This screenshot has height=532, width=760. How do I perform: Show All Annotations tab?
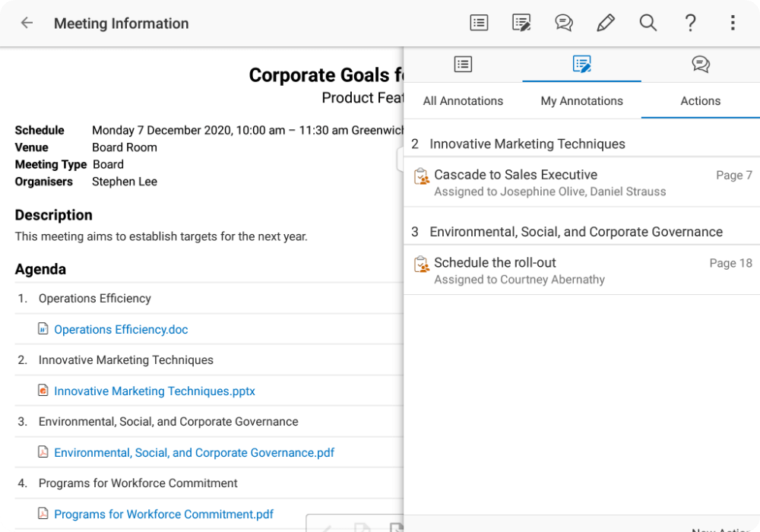[x=463, y=101]
